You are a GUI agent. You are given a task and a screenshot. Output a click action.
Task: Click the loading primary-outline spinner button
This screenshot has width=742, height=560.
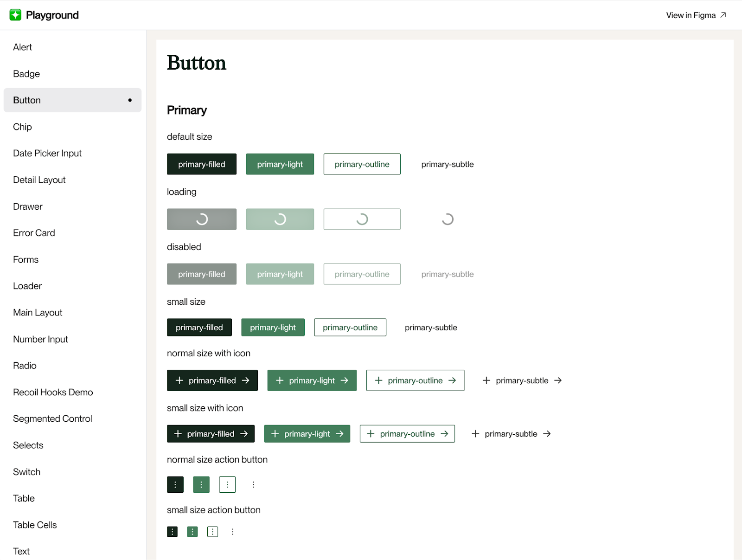click(x=362, y=219)
